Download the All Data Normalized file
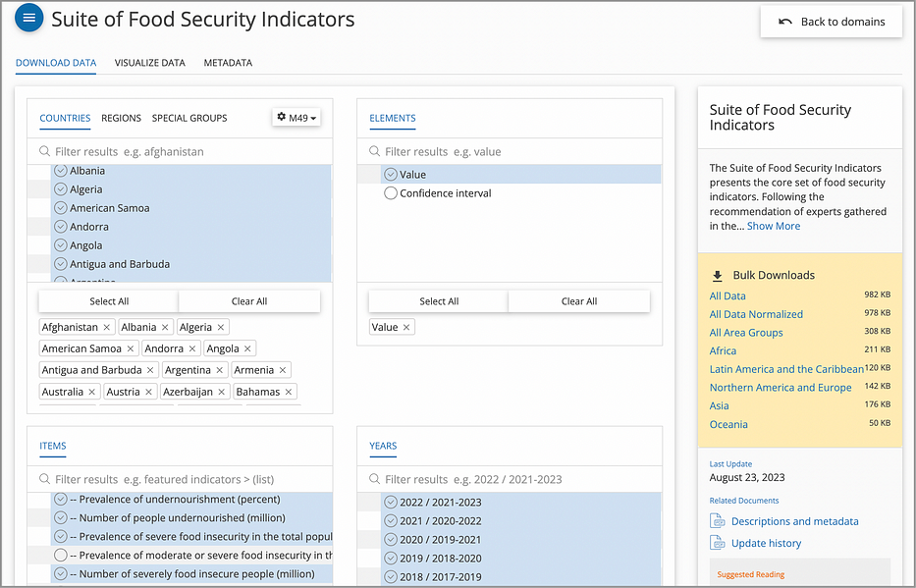 point(756,314)
